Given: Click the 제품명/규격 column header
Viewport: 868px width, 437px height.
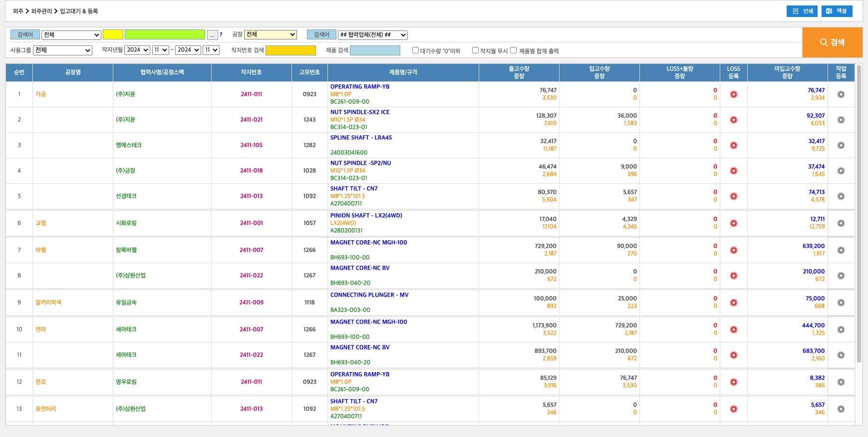Looking at the screenshot, I should (x=403, y=72).
